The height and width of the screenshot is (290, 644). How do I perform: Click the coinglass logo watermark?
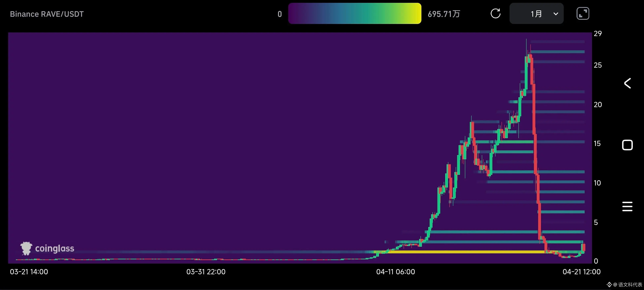[47, 248]
